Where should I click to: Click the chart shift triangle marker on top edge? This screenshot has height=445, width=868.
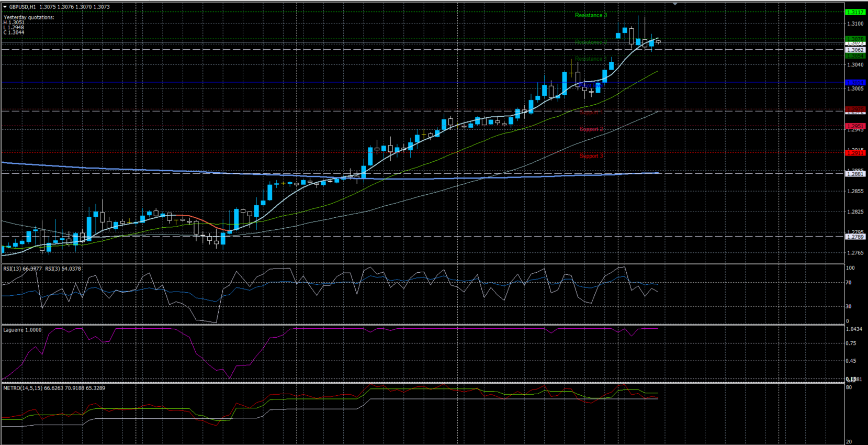[675, 4]
